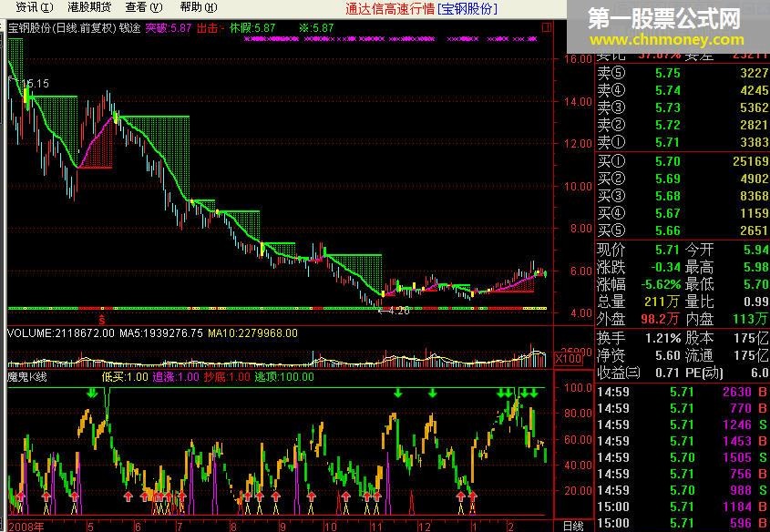Viewport: 770px width, 532px height.
Task: Click the 魔鬼K线 indicator name
Action: tap(27, 377)
